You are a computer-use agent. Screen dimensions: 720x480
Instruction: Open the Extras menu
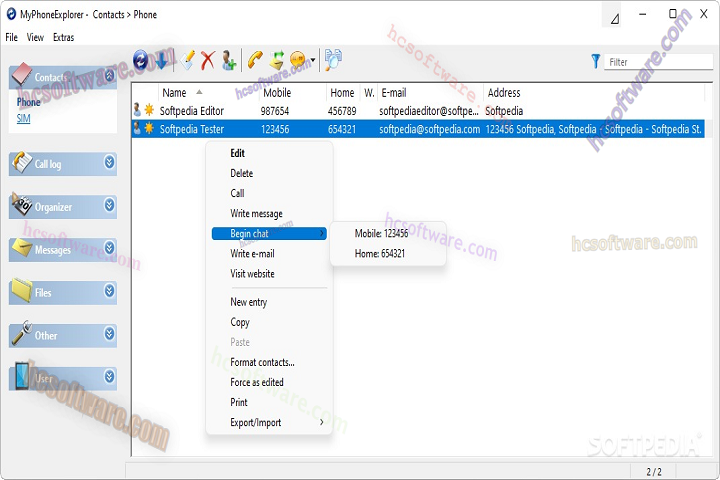(63, 37)
